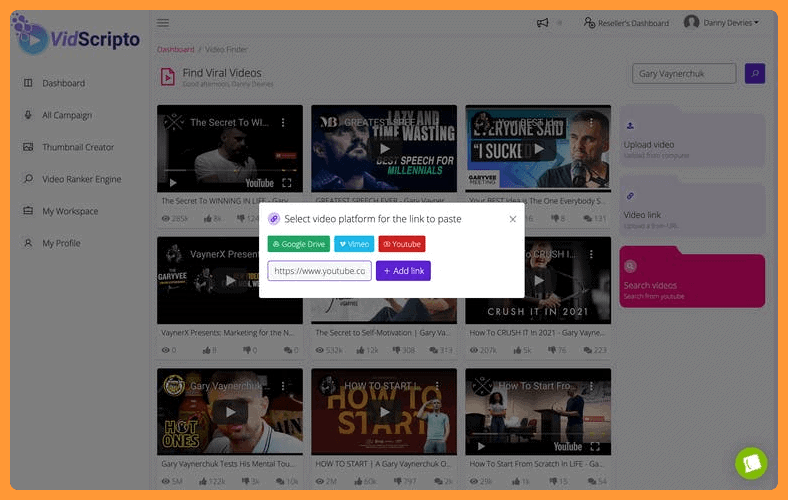Play The Secret To WINNING video
Image resolution: width=788 pixels, height=500 pixels.
(x=173, y=183)
